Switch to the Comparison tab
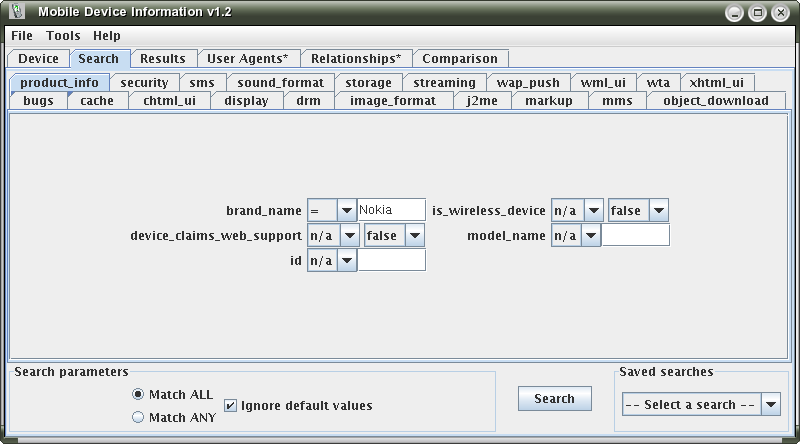The width and height of the screenshot is (800, 444). 459,59
